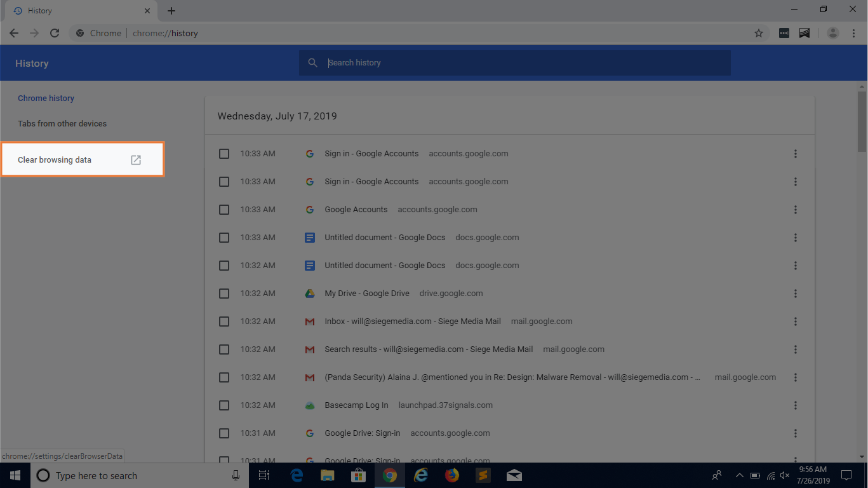
Task: Click the Wednesday, July 17, 2019 heading
Action: 277,116
